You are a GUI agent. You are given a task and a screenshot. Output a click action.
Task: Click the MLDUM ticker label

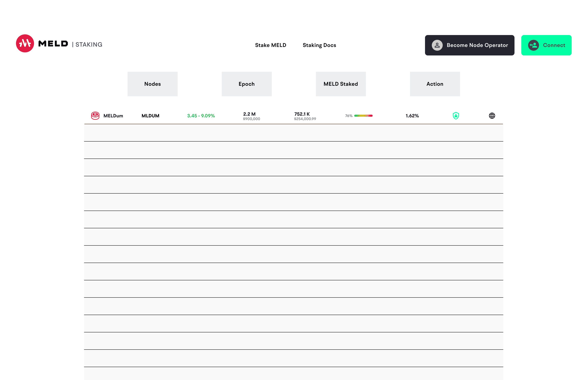(x=151, y=115)
